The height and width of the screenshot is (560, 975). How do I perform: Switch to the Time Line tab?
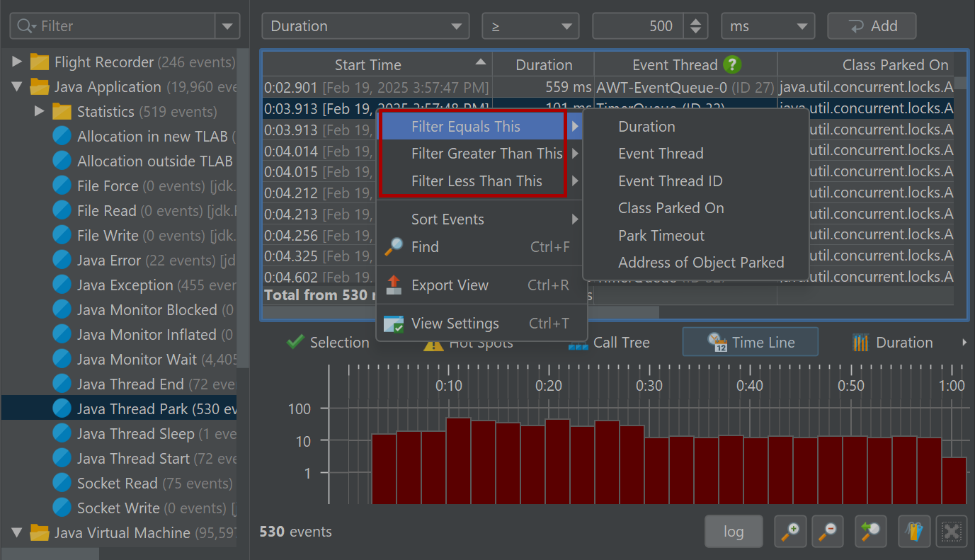751,342
